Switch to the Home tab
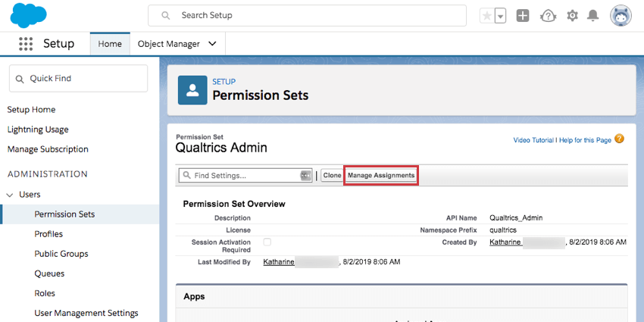644x322 pixels. (110, 44)
